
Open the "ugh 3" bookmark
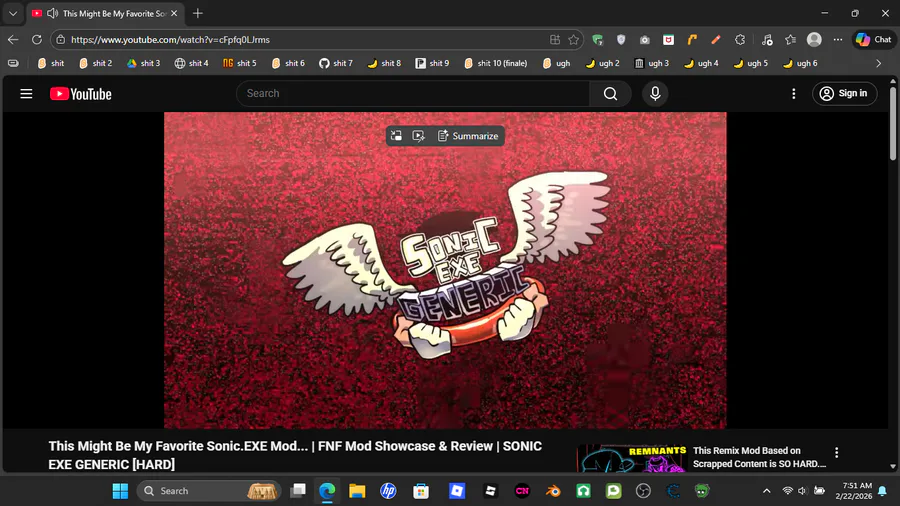(651, 63)
